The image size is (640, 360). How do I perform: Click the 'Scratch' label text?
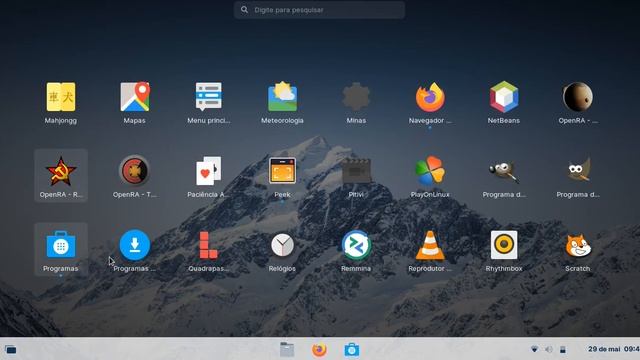578,269
